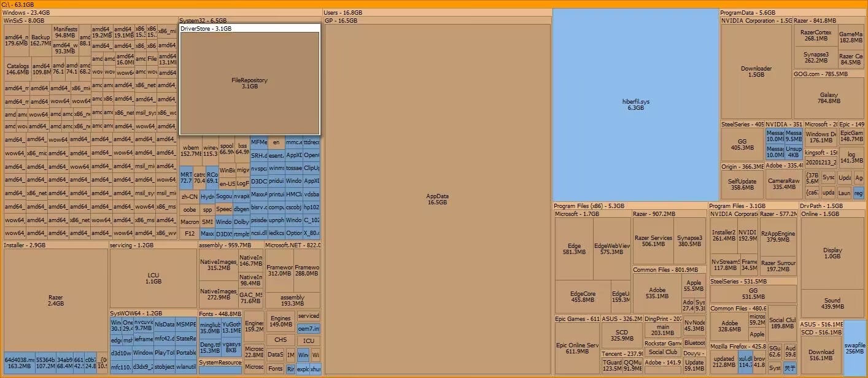Select the EdgeWebView 575.3MB block
The width and height of the screenshot is (868, 378).
click(x=612, y=249)
